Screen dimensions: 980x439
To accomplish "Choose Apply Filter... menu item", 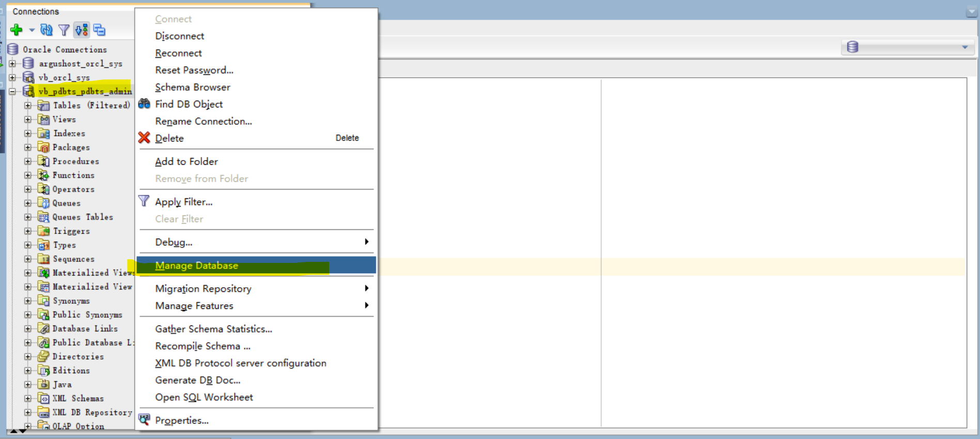I will 256,201.
